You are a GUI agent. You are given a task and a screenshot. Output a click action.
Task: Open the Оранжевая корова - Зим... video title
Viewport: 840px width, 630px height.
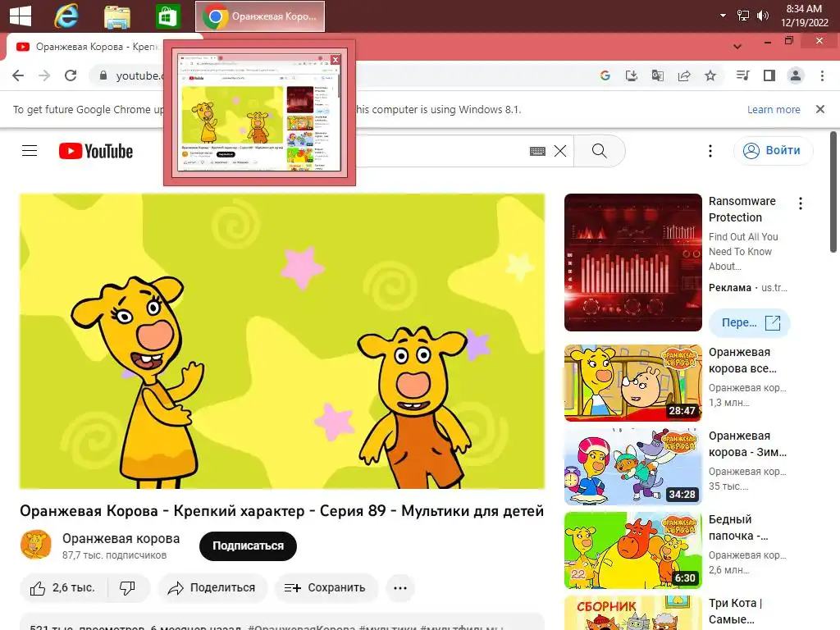click(748, 444)
